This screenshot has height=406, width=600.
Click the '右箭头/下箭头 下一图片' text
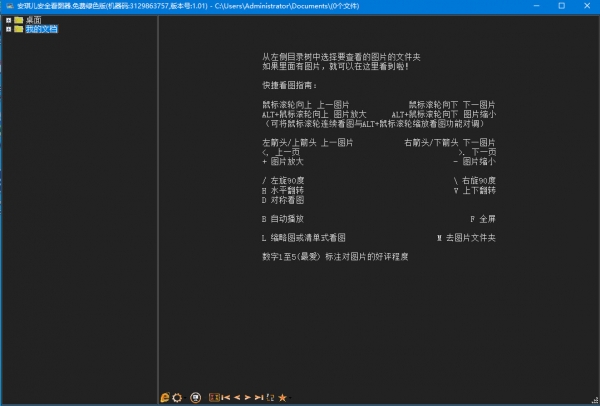coord(450,143)
